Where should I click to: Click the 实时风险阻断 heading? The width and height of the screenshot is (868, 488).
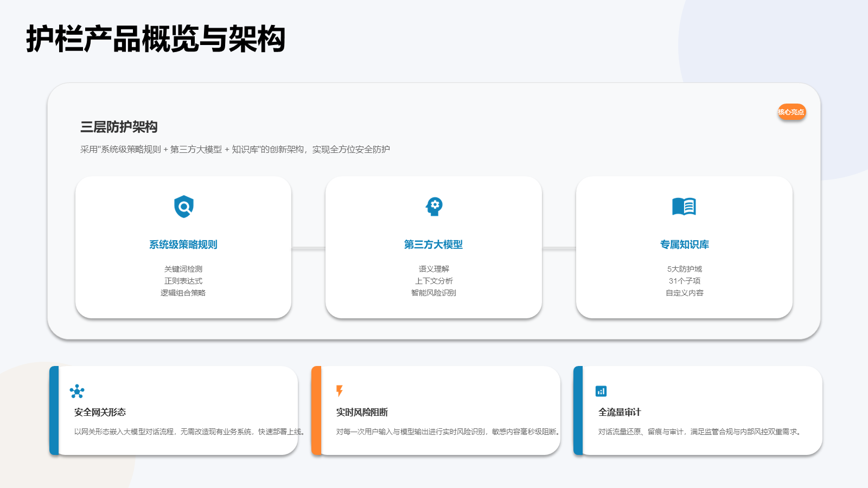[362, 412]
